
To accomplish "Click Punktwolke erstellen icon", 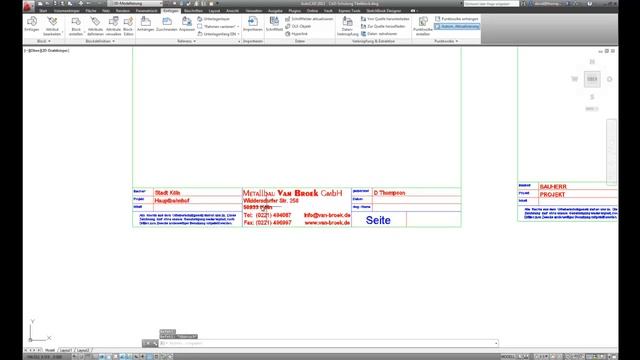I will (x=423, y=26).
